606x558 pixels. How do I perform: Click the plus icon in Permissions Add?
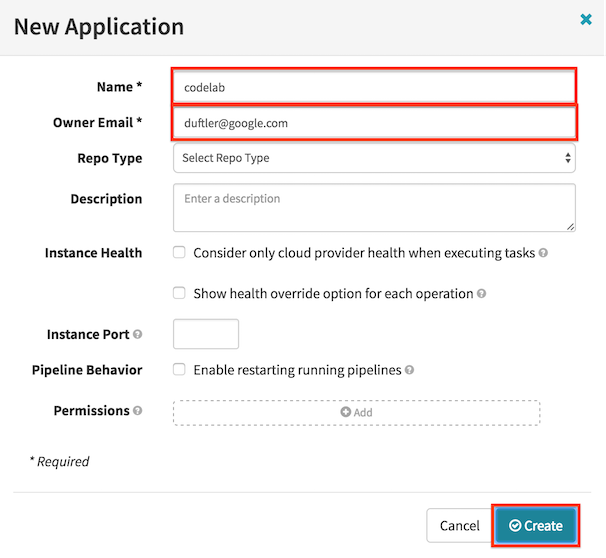(x=346, y=412)
